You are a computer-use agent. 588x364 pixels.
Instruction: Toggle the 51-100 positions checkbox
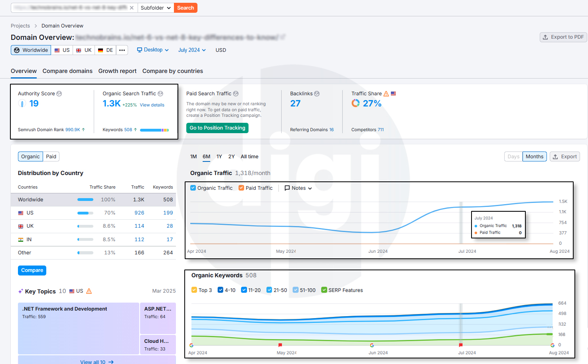(296, 290)
